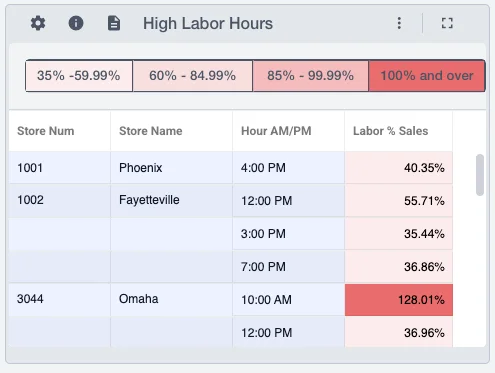This screenshot has width=495, height=373.
Task: Select the 36.96% labor cell
Action: 399,332
